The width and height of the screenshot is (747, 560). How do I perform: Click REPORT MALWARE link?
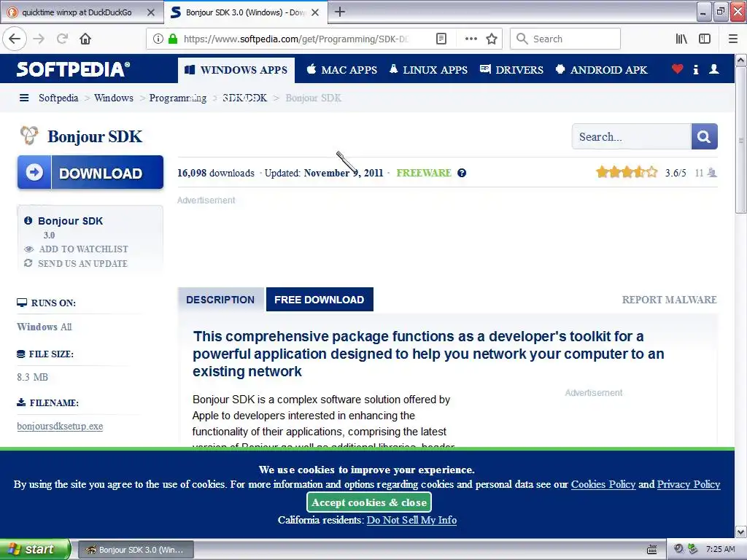pyautogui.click(x=670, y=300)
